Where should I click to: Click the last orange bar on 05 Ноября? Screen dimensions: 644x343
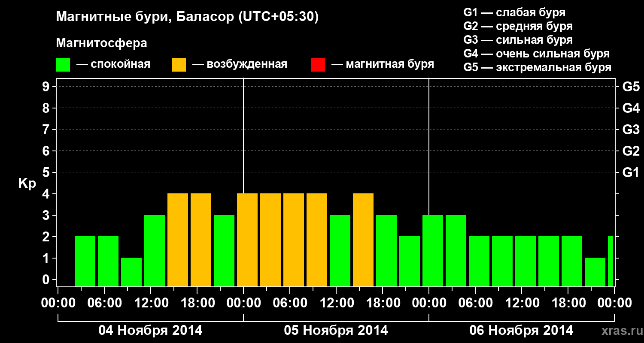point(363,240)
